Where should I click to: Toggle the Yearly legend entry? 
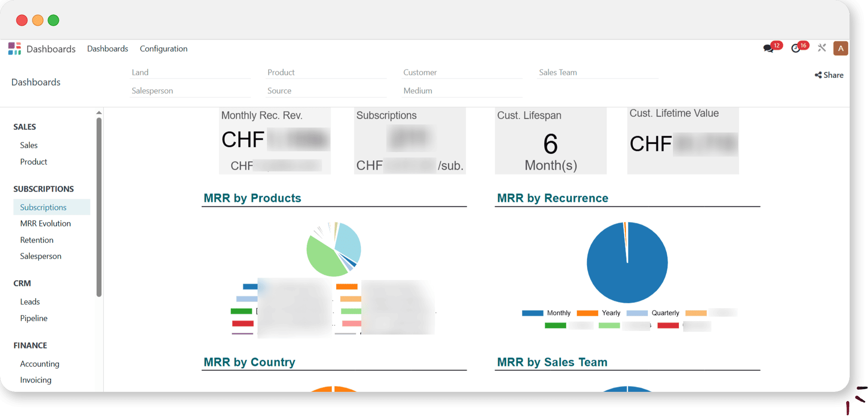[598, 313]
